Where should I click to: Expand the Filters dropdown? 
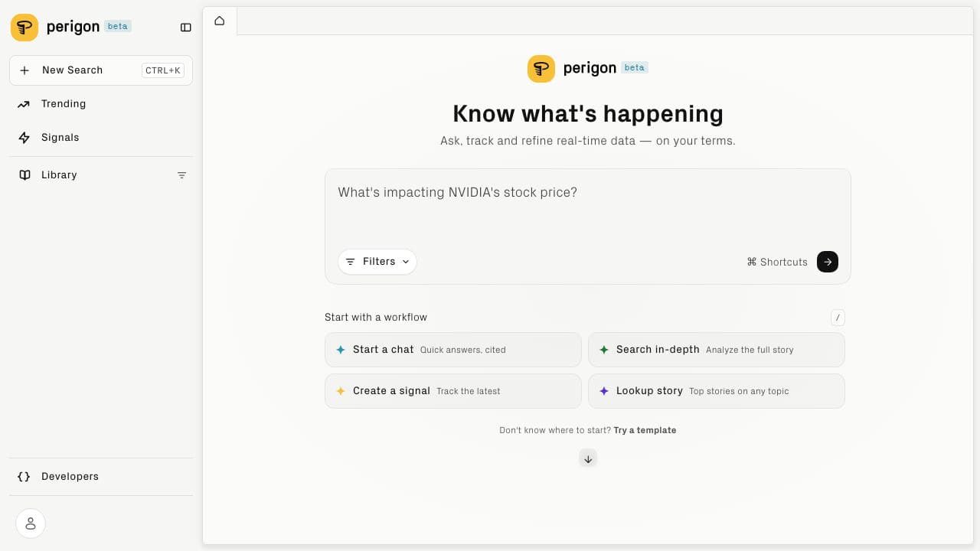click(377, 262)
